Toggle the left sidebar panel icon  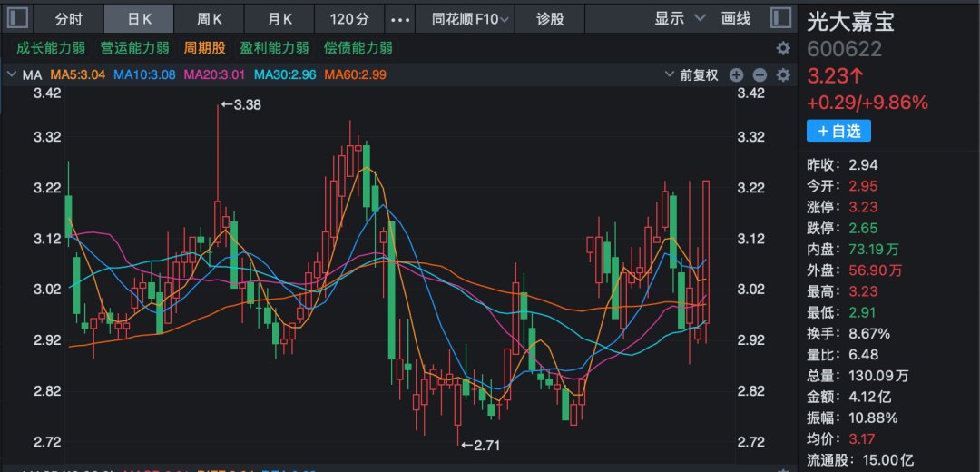[19, 18]
